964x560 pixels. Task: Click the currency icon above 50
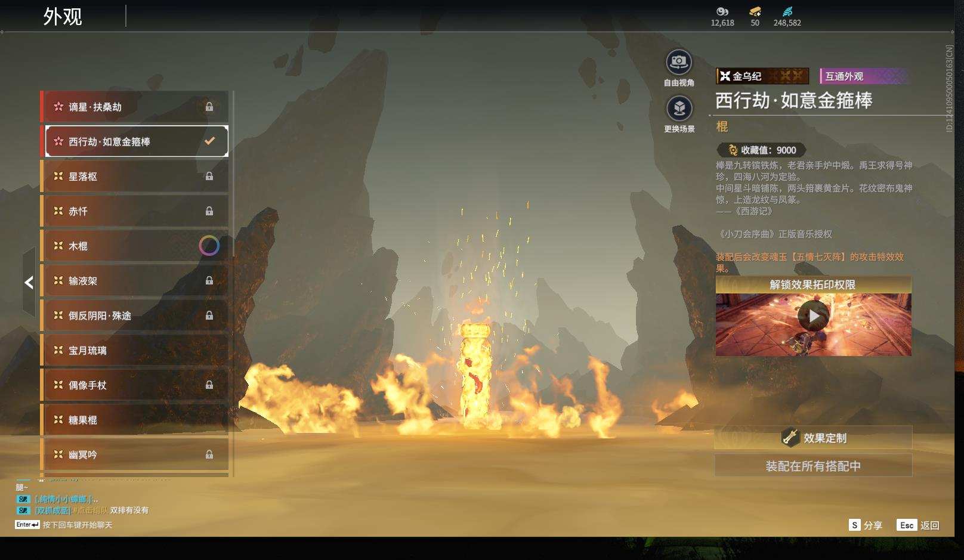[755, 11]
